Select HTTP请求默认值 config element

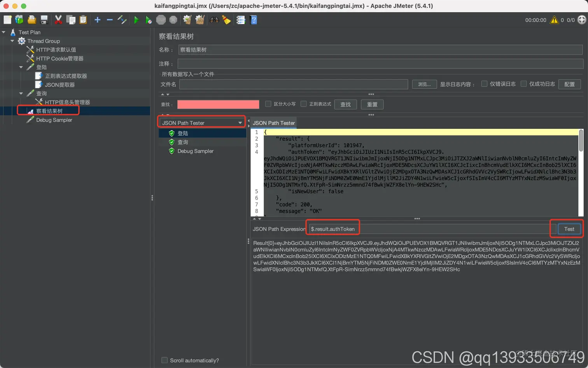coord(56,50)
